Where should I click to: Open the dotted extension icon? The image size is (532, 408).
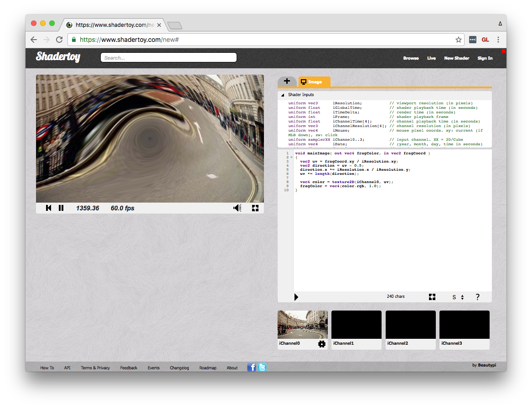473,40
